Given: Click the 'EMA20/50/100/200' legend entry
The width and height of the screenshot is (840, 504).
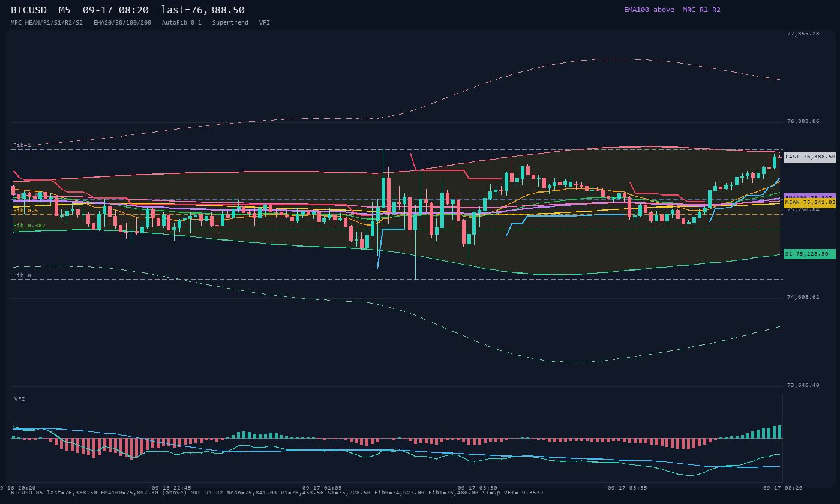Looking at the screenshot, I should [122, 22].
